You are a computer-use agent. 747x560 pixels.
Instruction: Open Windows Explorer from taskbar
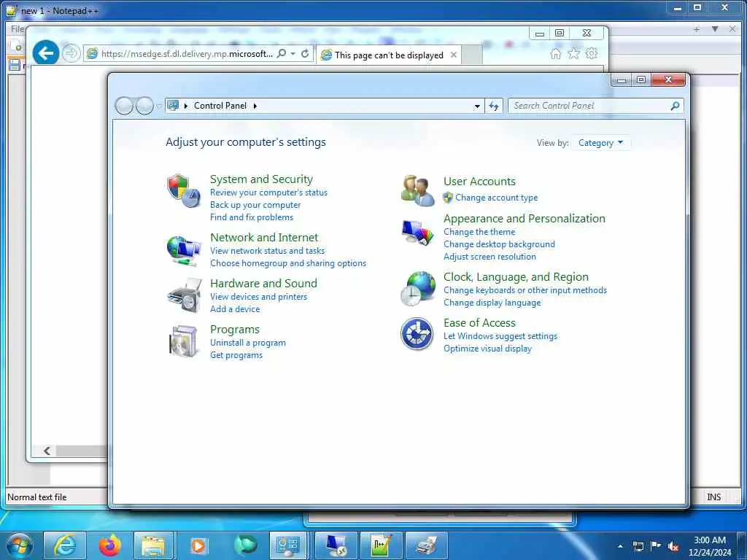point(153,545)
